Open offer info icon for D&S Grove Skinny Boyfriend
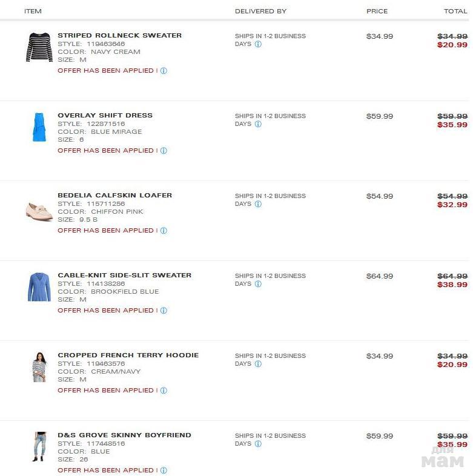 (x=164, y=471)
